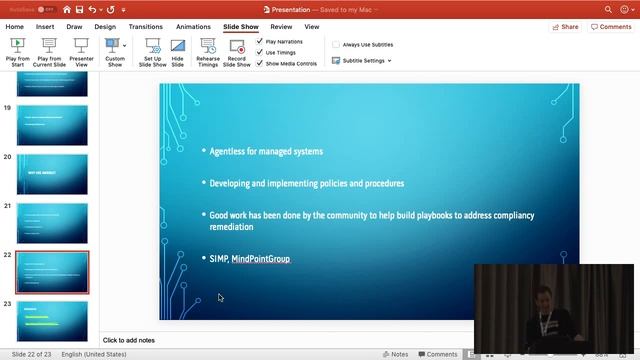Select slide 22 thumbnail
640x360 pixels.
coord(52,272)
